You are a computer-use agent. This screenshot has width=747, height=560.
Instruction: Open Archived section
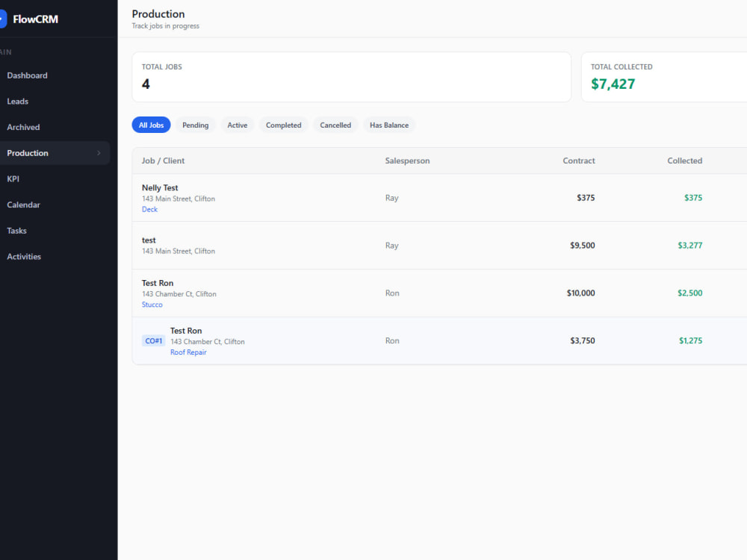point(23,127)
